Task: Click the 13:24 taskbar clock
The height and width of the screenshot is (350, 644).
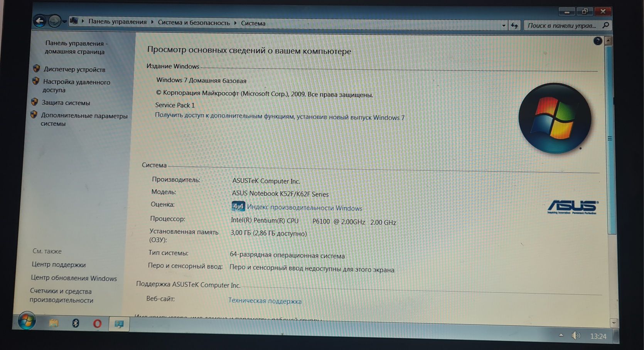Action: tap(598, 336)
